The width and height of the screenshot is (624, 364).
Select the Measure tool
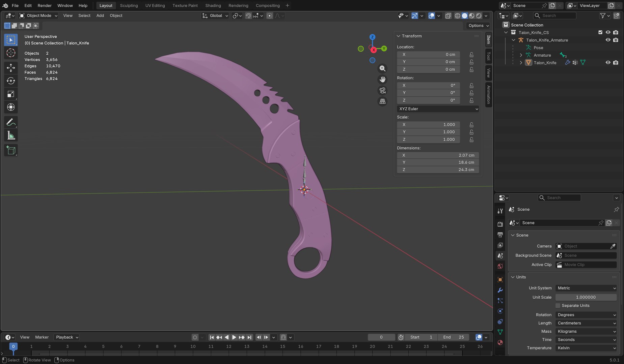pos(11,135)
